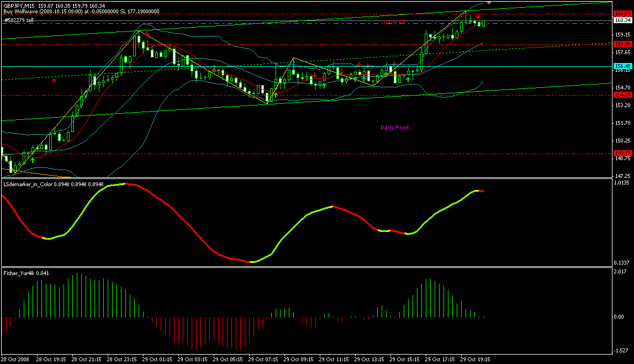Select the red 154.09 level tag
Screen dimensions: 634x364
[x=622, y=95]
